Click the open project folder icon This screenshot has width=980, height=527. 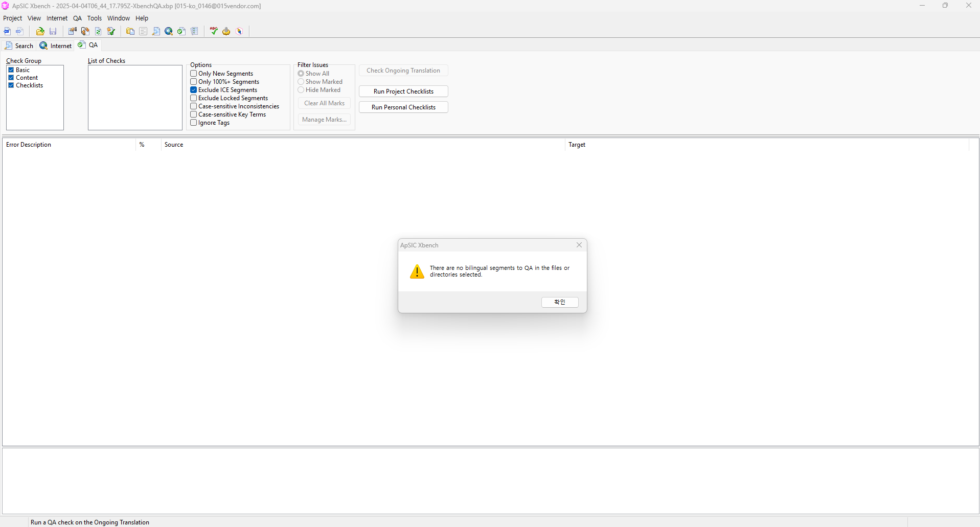[40, 31]
